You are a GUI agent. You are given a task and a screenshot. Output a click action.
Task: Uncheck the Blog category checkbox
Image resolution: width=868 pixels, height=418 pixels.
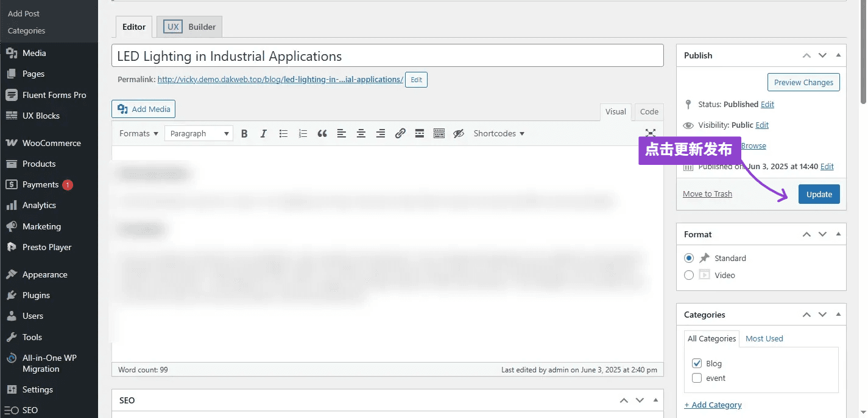697,363
